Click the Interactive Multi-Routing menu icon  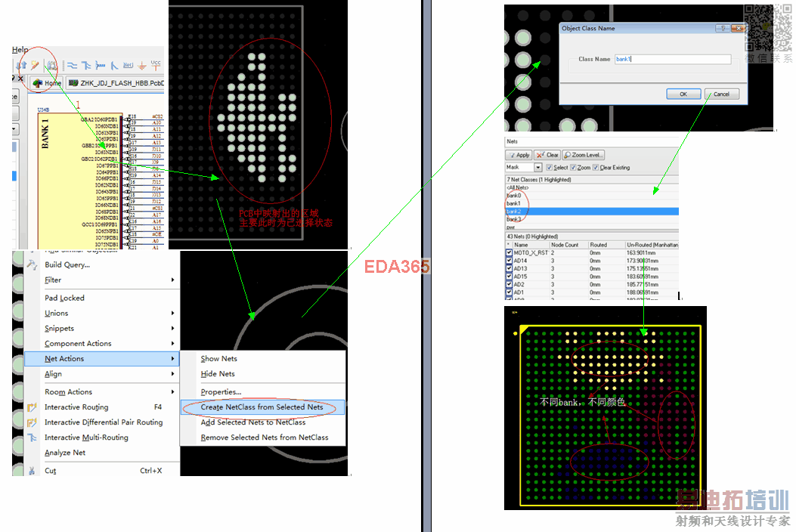(x=32, y=438)
